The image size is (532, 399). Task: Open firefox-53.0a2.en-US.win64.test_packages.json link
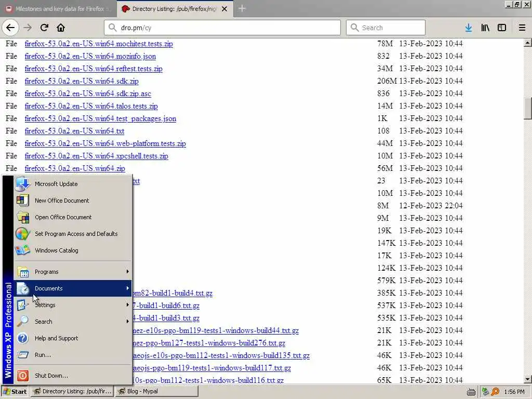100,119
